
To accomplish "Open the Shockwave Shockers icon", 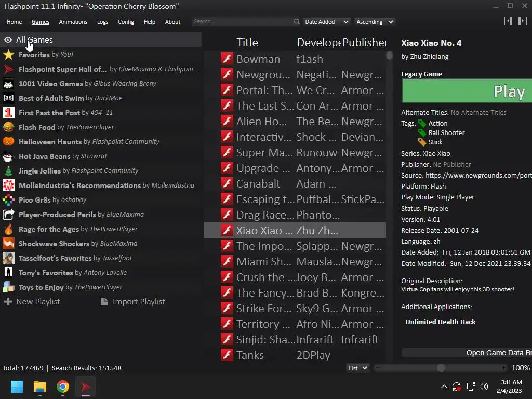I will (8, 244).
